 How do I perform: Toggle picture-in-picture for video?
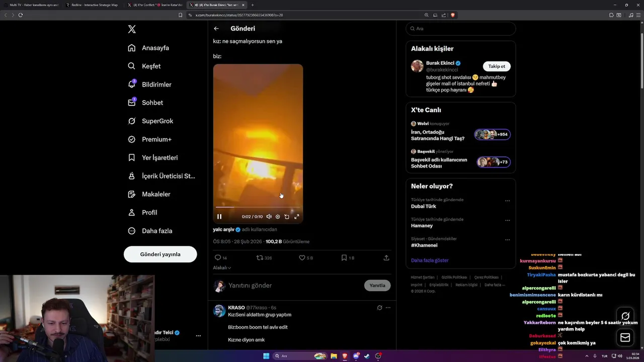point(287,217)
